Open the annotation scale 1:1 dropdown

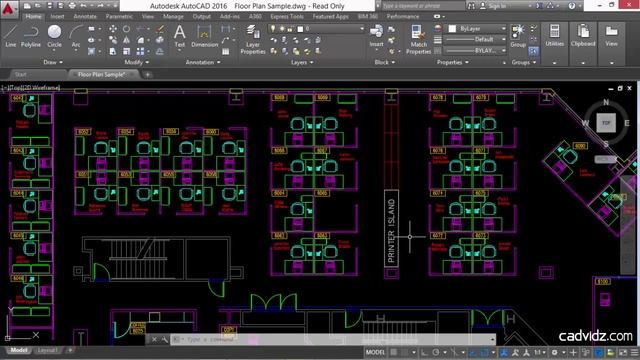click(540, 352)
